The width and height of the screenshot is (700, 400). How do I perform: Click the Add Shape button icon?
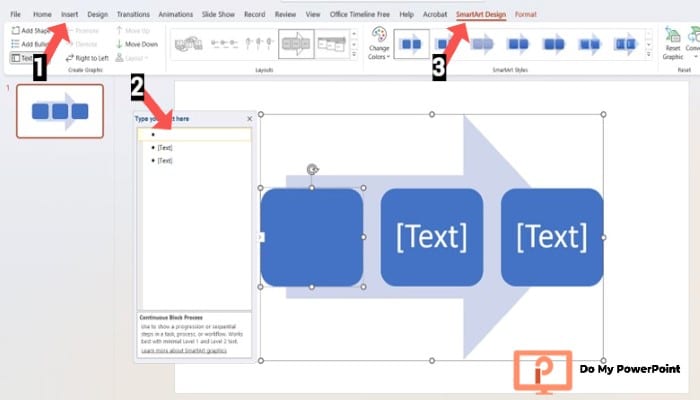[x=16, y=30]
